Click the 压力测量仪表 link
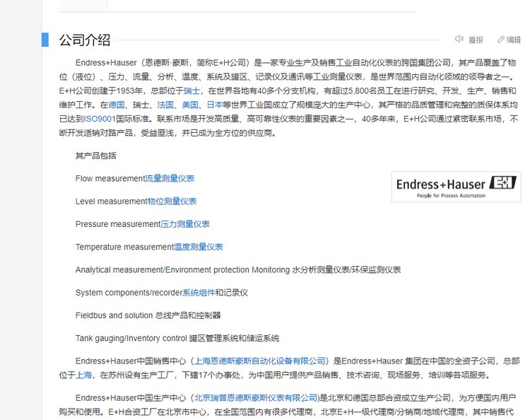This screenshot has height=420, width=530. tap(185, 224)
